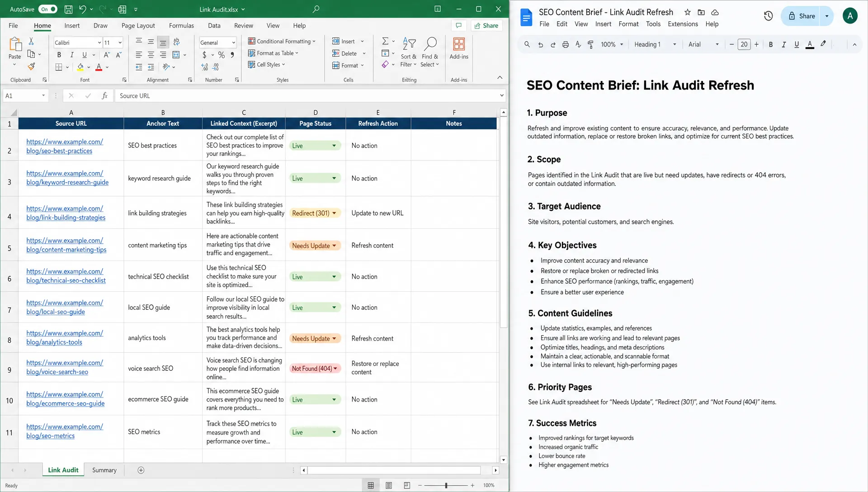This screenshot has width=868, height=492.
Task: Open Cell Styles menu
Action: coord(266,65)
